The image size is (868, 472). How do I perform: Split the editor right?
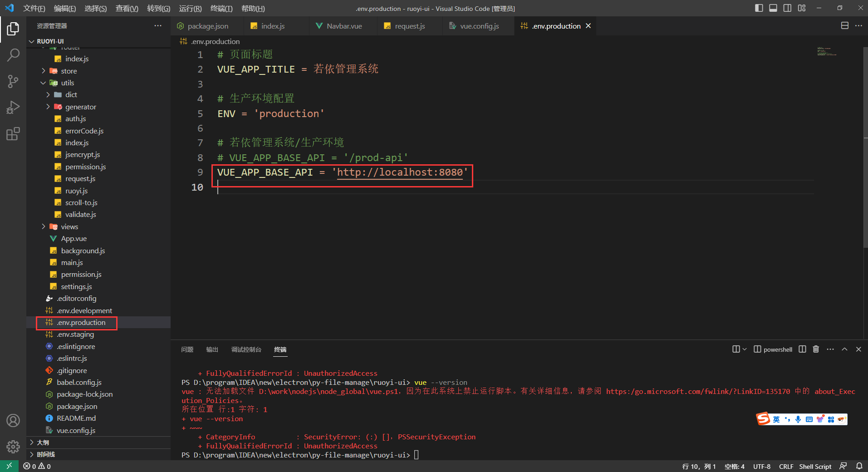[844, 26]
